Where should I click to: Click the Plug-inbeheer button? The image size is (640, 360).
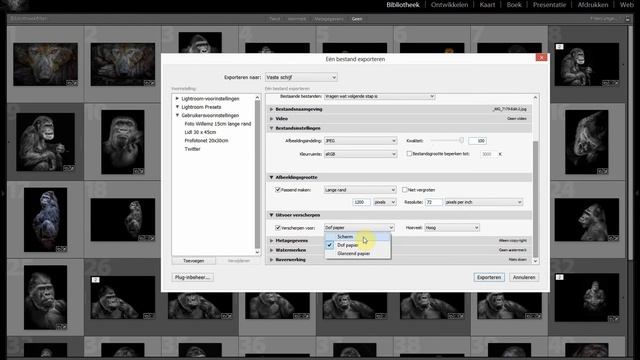pos(193,278)
